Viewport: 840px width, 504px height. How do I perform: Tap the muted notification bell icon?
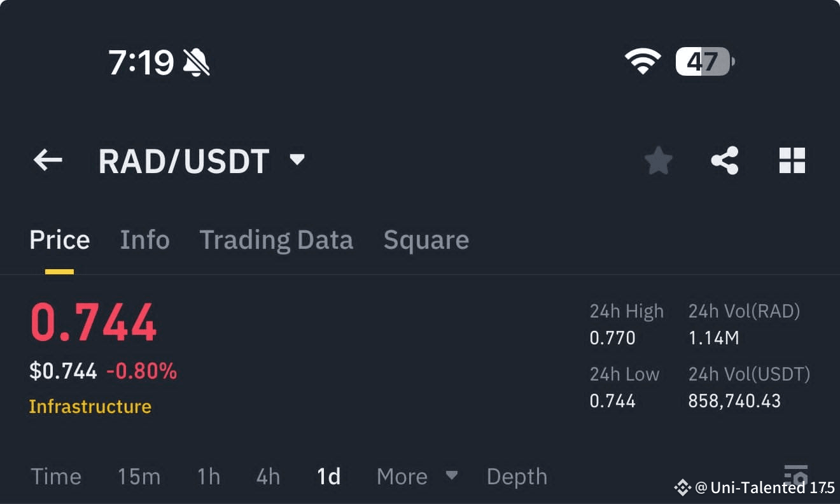(196, 62)
